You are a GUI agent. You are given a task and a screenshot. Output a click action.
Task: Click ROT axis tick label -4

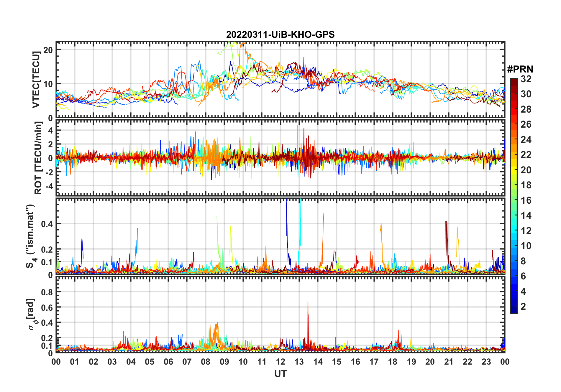point(49,186)
